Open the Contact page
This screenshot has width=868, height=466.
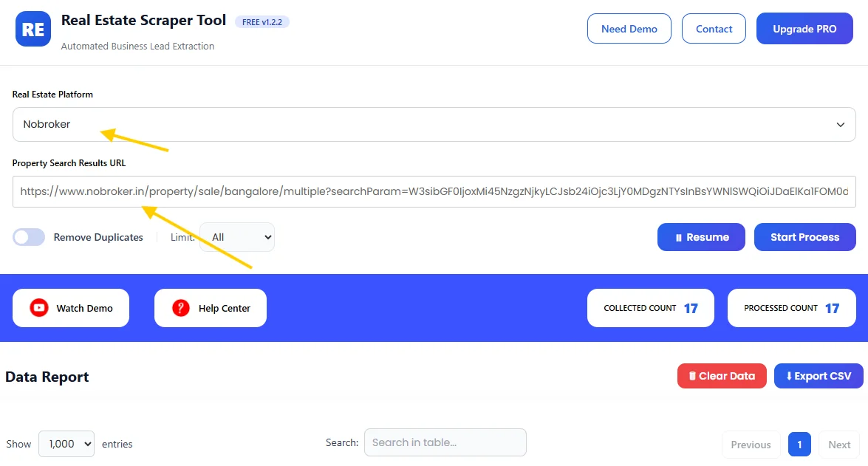click(x=713, y=28)
